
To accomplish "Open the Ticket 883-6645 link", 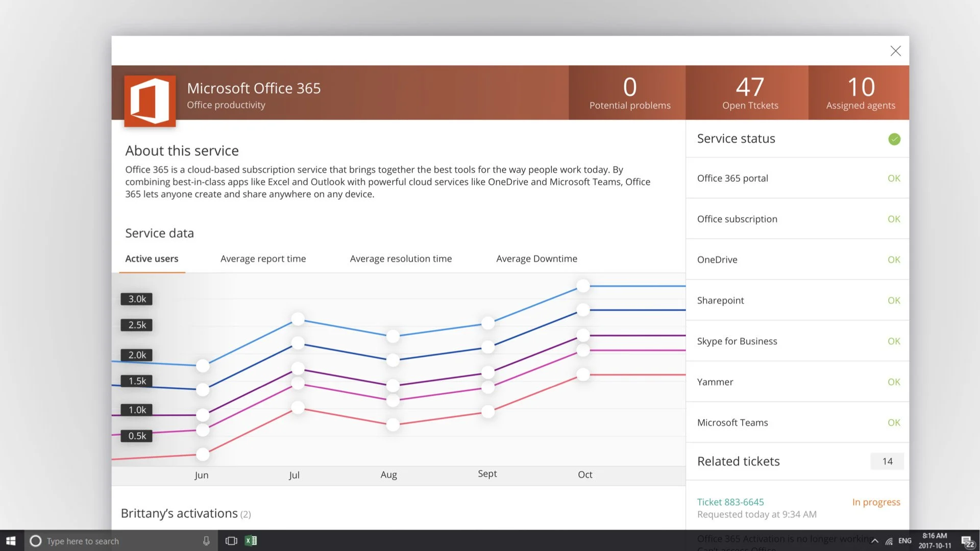I will 730,502.
